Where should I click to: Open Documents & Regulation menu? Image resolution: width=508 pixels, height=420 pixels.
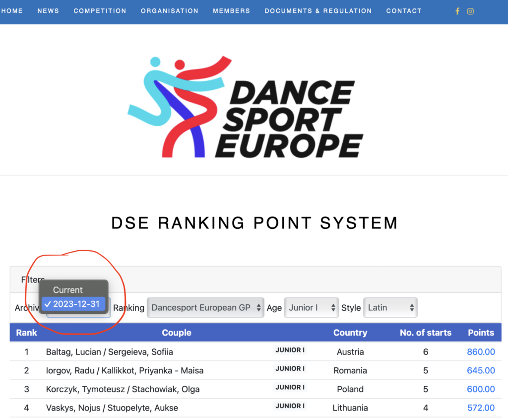318,11
